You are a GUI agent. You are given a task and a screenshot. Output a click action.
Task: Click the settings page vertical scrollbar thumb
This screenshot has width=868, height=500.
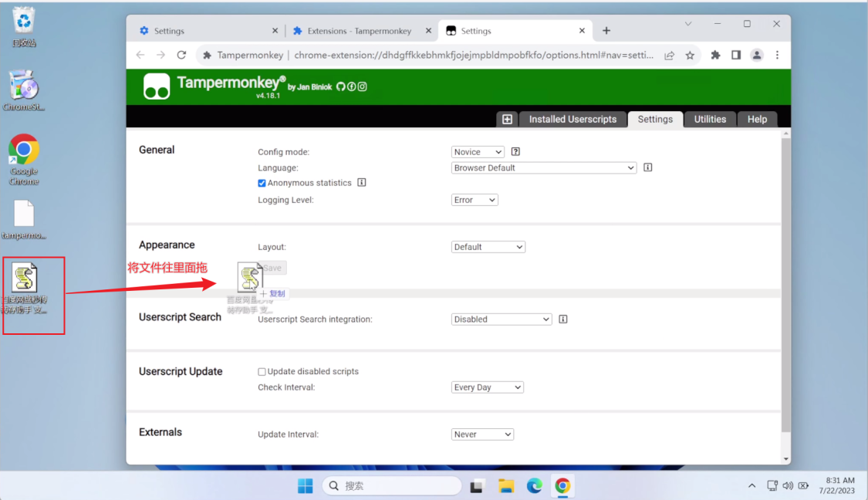pos(785,285)
